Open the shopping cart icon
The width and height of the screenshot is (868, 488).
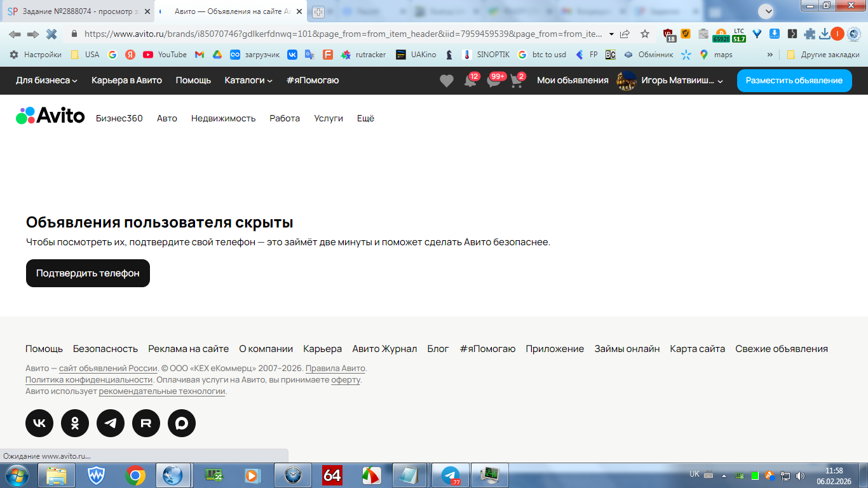[x=517, y=81]
